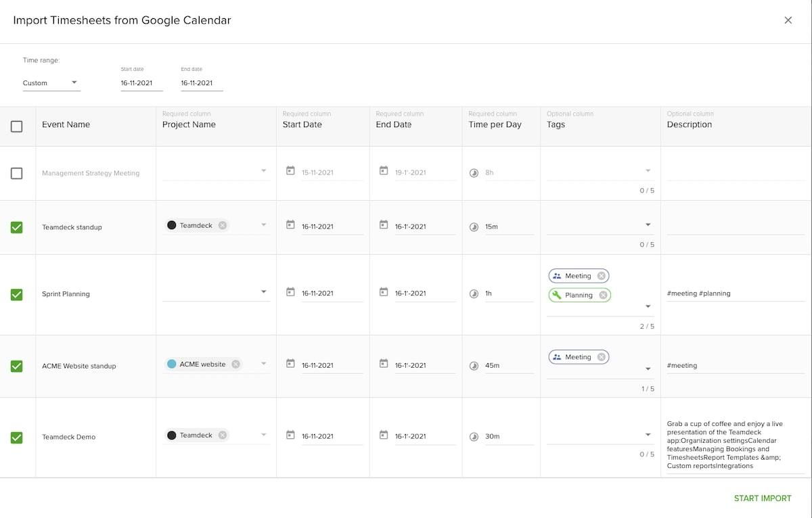The width and height of the screenshot is (812, 518).
Task: Click calendar icon for Teamdeck Demo start date
Action: tap(290, 435)
